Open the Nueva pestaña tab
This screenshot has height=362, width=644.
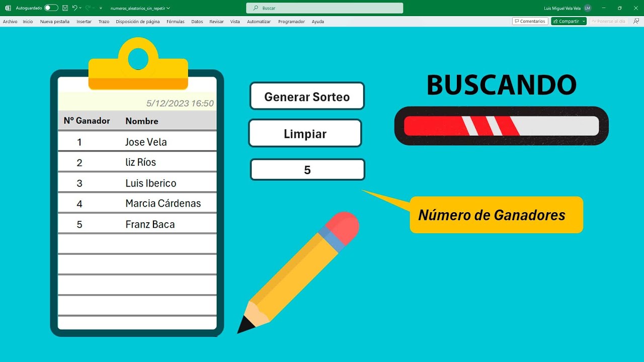[x=55, y=22]
